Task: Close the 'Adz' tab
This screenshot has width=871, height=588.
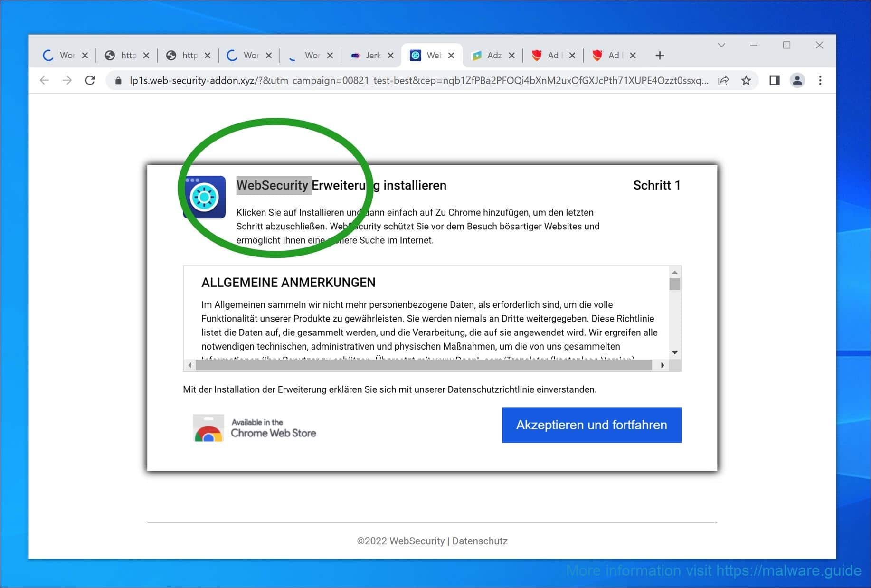Action: (x=511, y=56)
